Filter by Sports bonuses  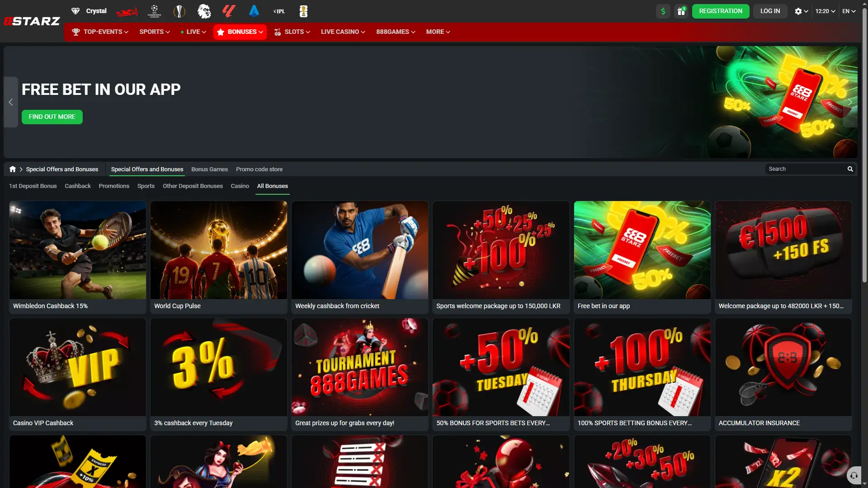[x=146, y=186]
